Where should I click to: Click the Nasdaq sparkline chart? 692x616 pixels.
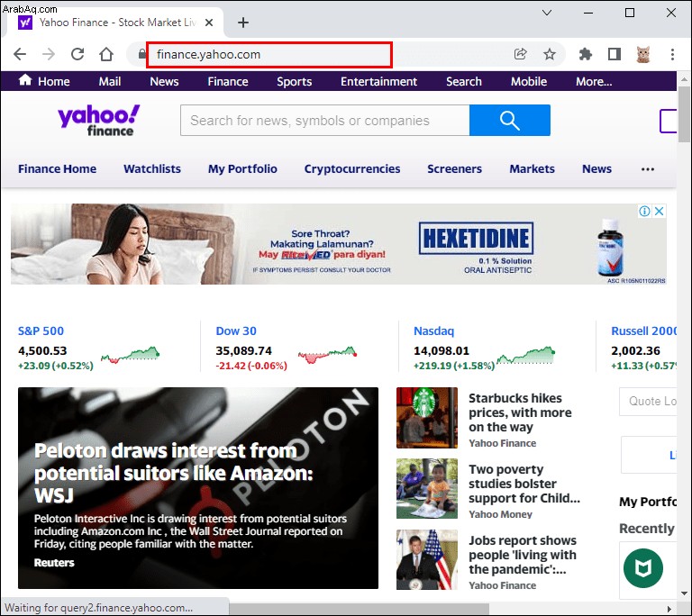[x=525, y=355]
